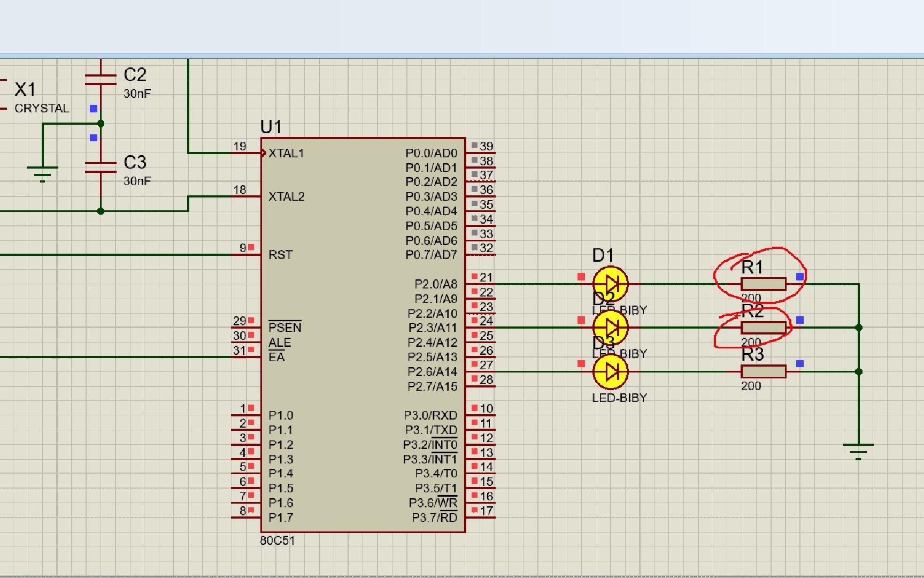Image resolution: width=924 pixels, height=578 pixels.
Task: Click pin number 21 at P2.0
Action: [486, 277]
